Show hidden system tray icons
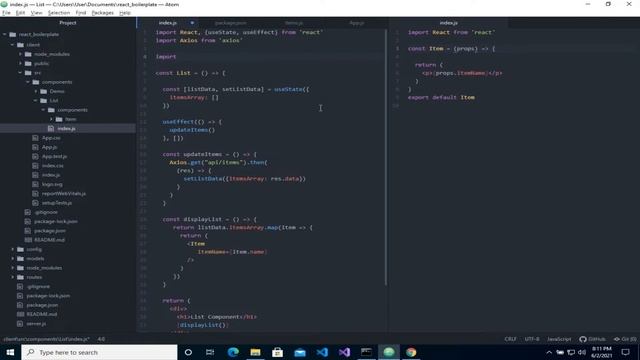640x360 pixels. [549, 352]
